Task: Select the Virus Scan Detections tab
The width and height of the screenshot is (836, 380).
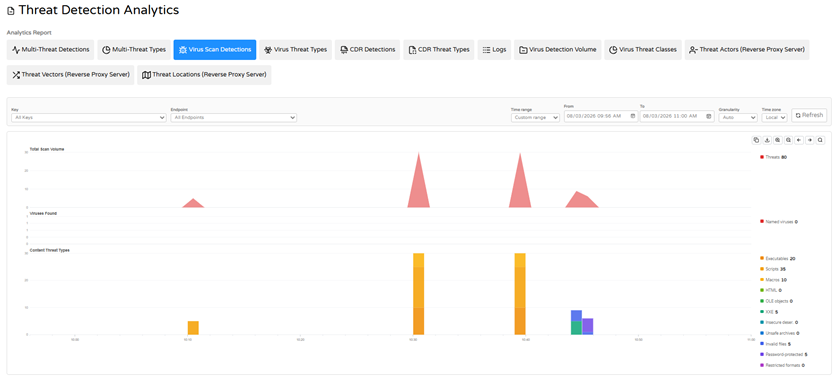Action: (215, 50)
